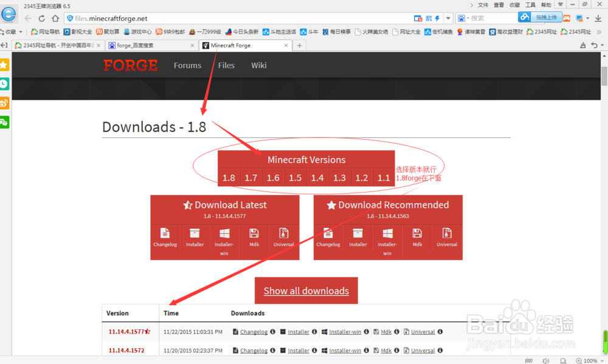Go to browser home page icon
Screen dimensions: 608x364
click(55, 18)
